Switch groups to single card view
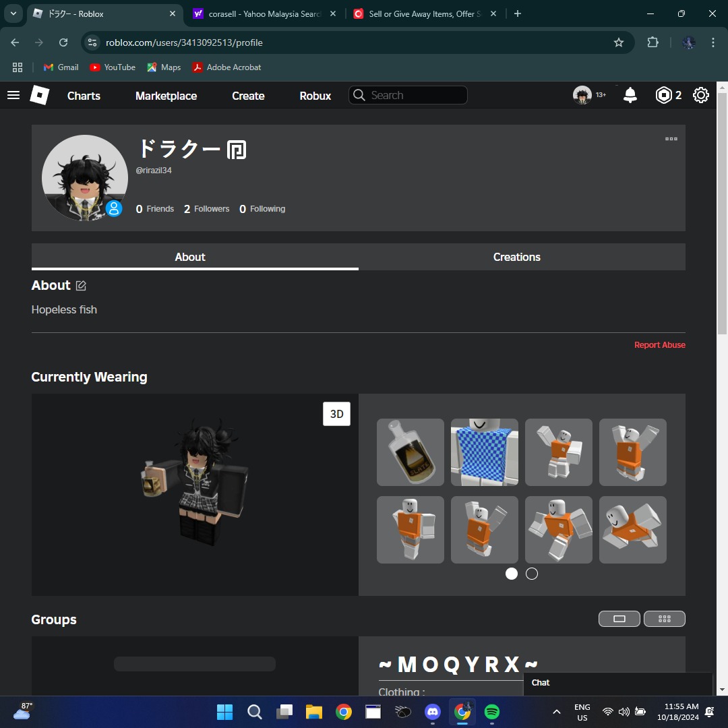The height and width of the screenshot is (728, 728). pyautogui.click(x=619, y=618)
